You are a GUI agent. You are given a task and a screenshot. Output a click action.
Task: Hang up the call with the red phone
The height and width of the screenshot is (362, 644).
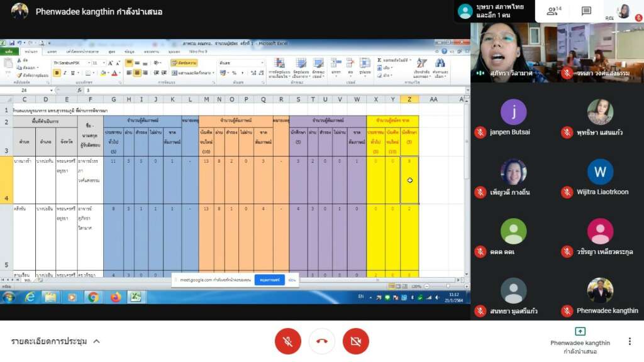(x=321, y=341)
